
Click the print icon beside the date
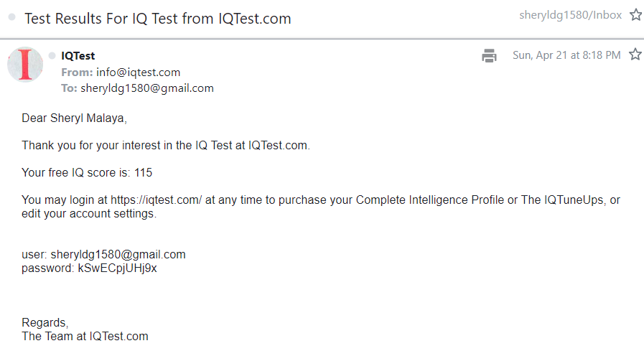tap(490, 55)
